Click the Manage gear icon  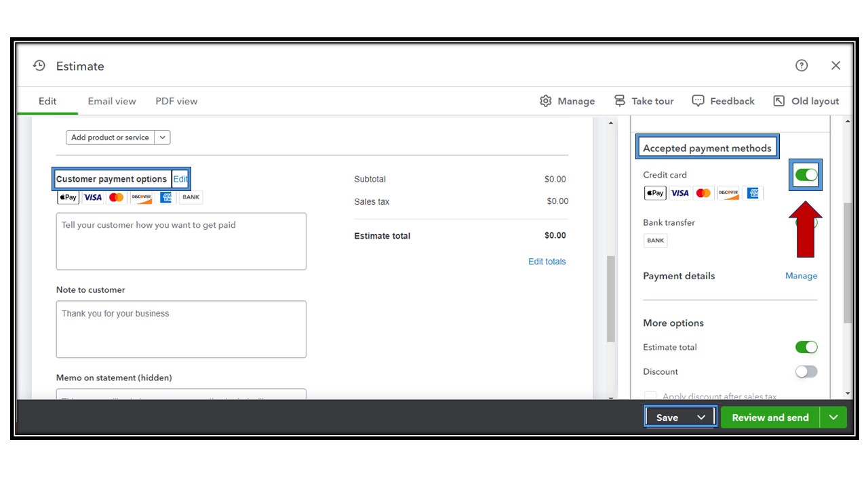pyautogui.click(x=546, y=101)
